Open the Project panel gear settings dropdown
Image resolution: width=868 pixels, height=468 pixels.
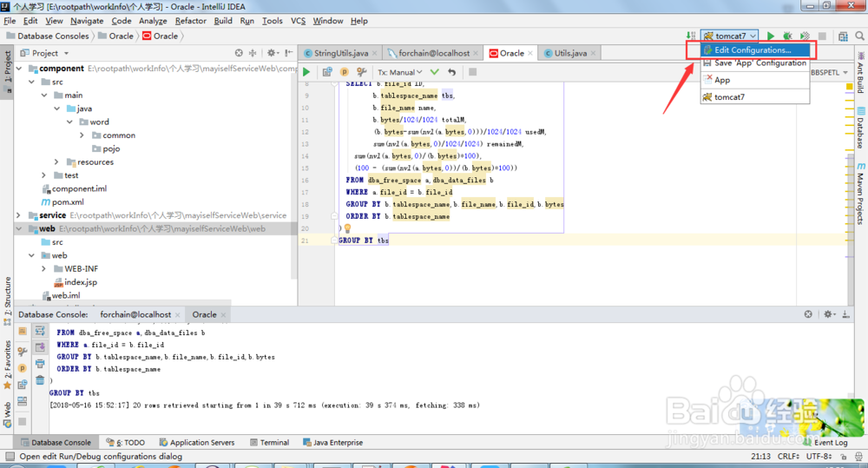pos(272,53)
